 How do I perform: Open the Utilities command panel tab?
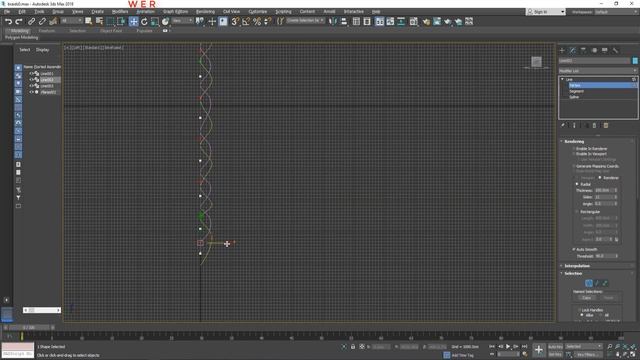tap(615, 50)
